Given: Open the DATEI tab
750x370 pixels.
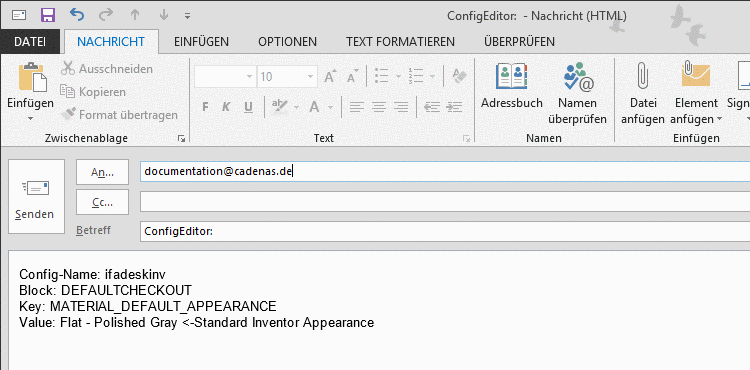Looking at the screenshot, I should 30,42.
